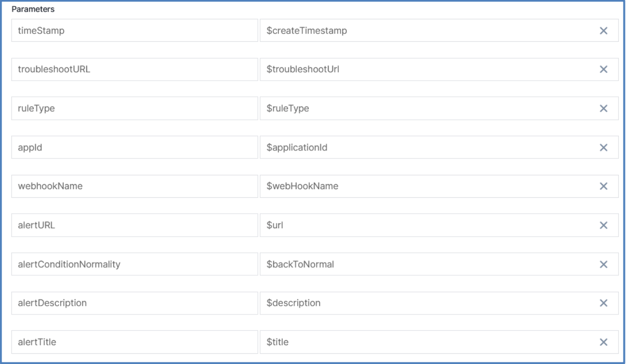This screenshot has width=626, height=364.
Task: Select the $title value field
Action: coord(428,342)
